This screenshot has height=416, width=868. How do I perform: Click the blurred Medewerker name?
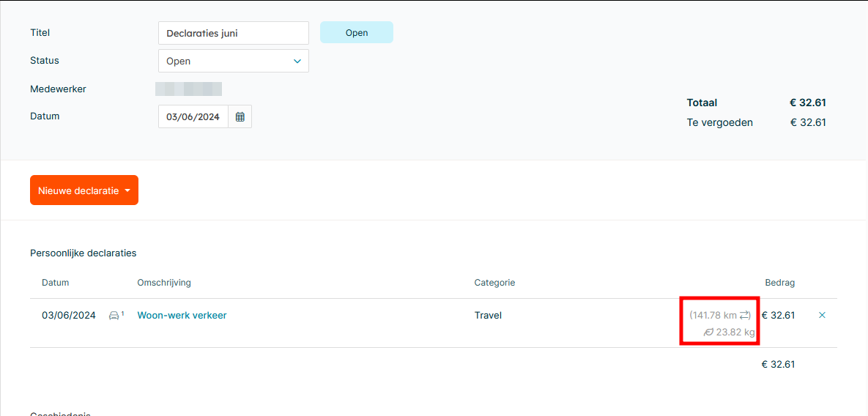point(188,89)
